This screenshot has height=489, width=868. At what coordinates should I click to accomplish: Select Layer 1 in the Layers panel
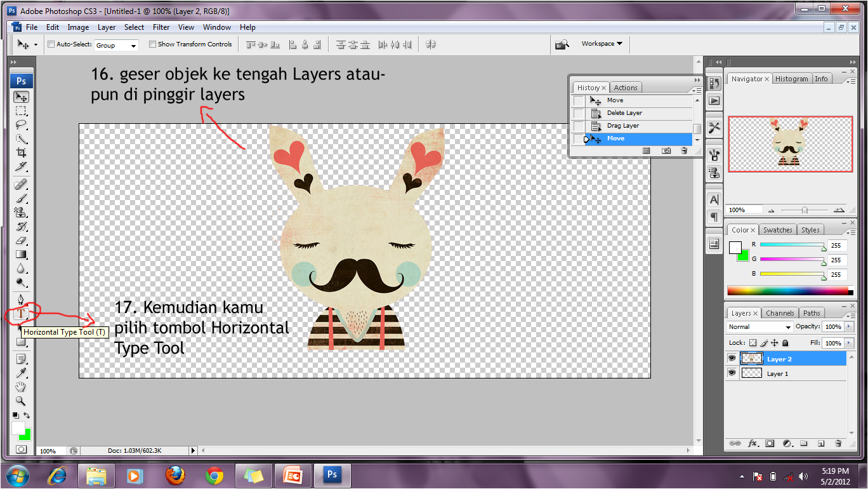click(x=777, y=373)
